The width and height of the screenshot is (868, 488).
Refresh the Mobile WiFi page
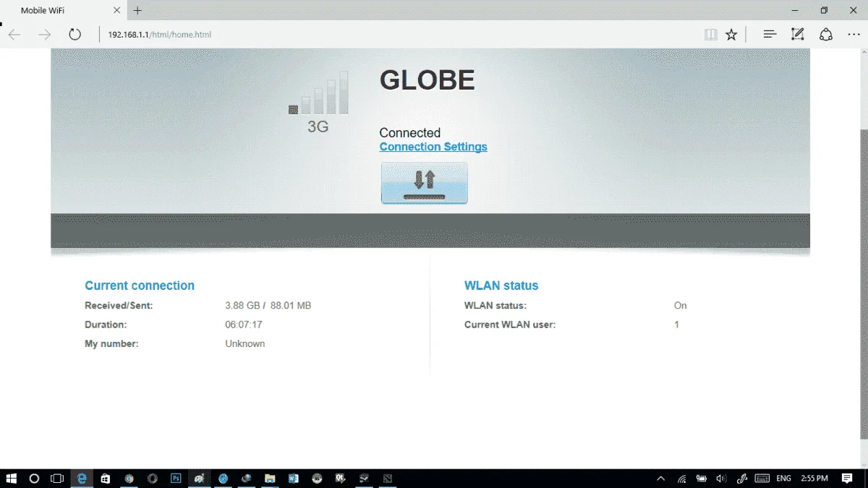75,34
